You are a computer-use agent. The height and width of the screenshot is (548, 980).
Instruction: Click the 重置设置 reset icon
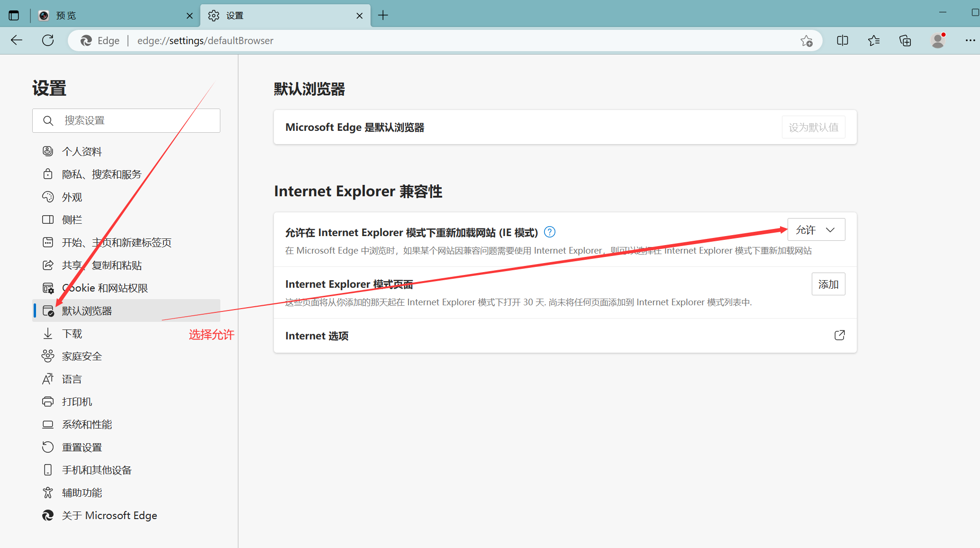coord(48,447)
